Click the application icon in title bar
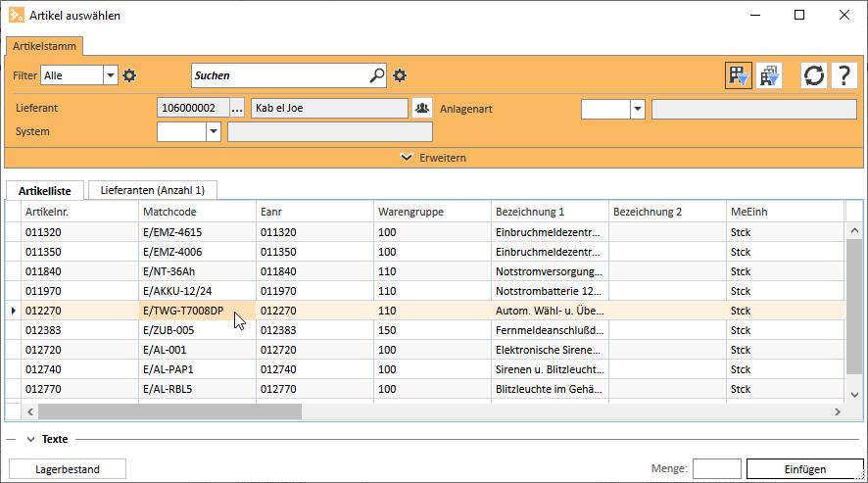 click(17, 15)
